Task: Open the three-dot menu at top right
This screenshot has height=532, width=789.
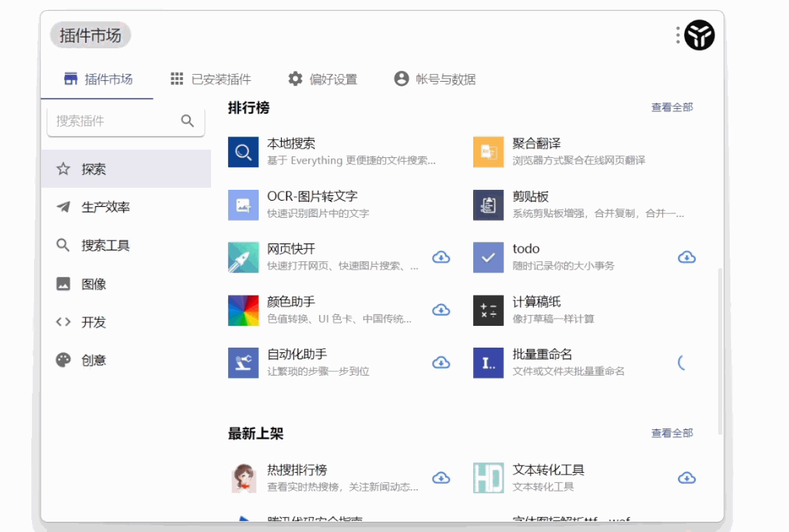Action: coord(678,33)
